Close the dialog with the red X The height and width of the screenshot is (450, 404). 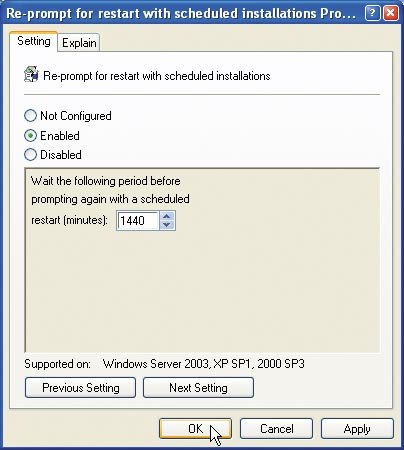[391, 14]
